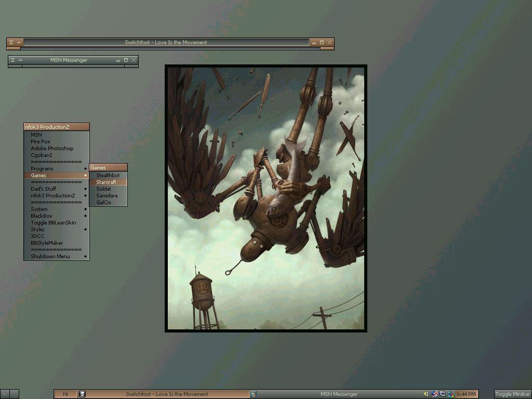Launch Fire Fox from the menu
This screenshot has width=532, height=399.
[x=56, y=141]
